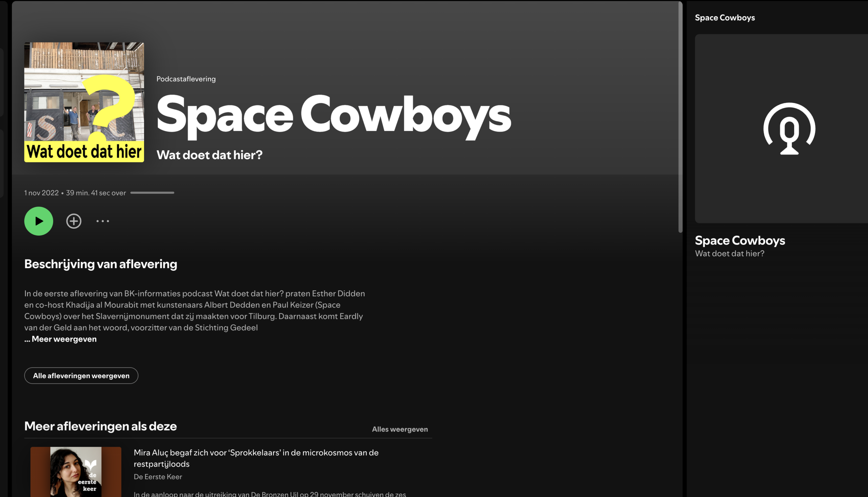Add episode to library with plus icon
This screenshot has width=868, height=497.
tap(74, 221)
